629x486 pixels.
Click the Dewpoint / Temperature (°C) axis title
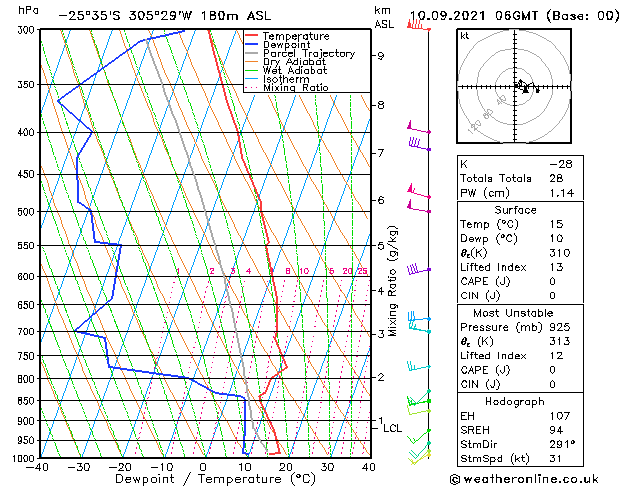[215, 479]
